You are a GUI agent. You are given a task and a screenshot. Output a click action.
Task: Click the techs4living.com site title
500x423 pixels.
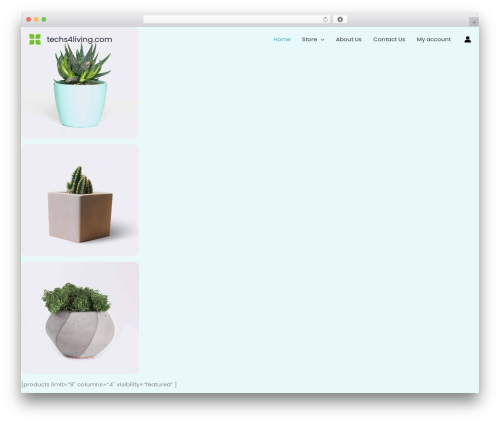(79, 39)
